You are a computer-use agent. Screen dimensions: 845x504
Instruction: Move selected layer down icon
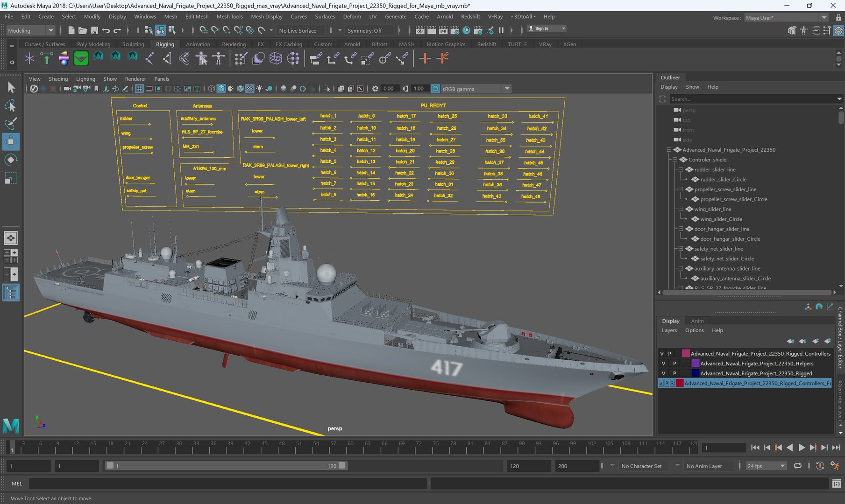(x=802, y=341)
